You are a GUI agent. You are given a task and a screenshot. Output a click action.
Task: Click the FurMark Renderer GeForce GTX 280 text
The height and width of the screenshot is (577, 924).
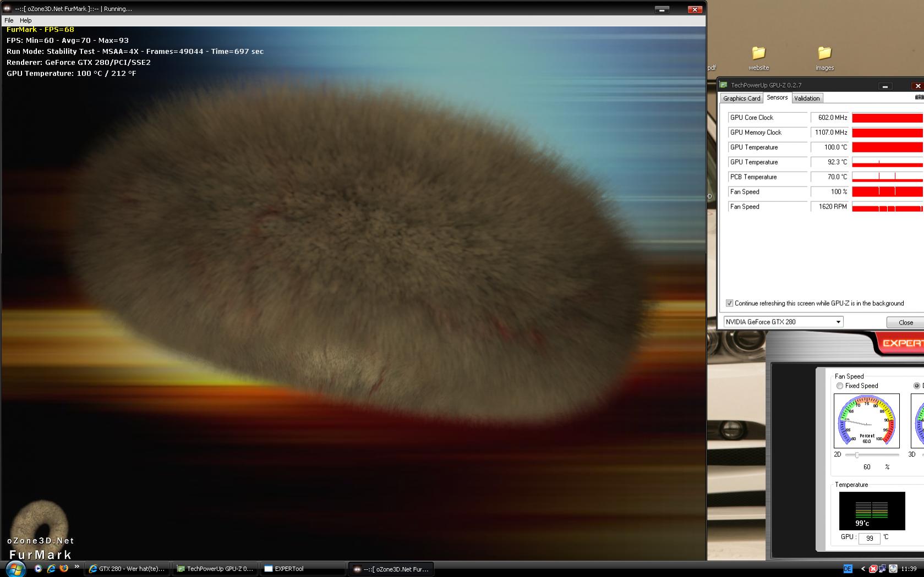[x=79, y=62]
